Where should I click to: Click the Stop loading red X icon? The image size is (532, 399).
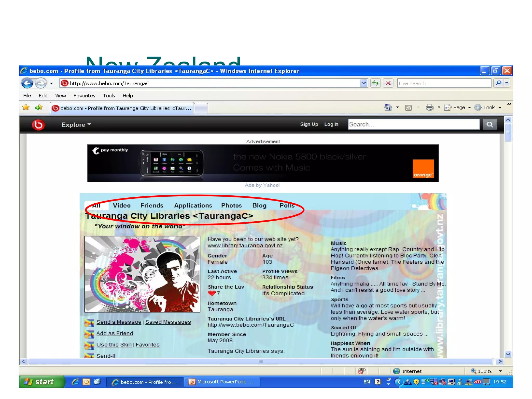click(388, 83)
